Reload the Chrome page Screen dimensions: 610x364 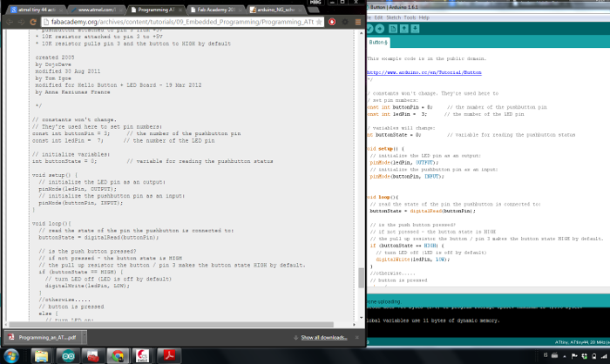pos(33,22)
